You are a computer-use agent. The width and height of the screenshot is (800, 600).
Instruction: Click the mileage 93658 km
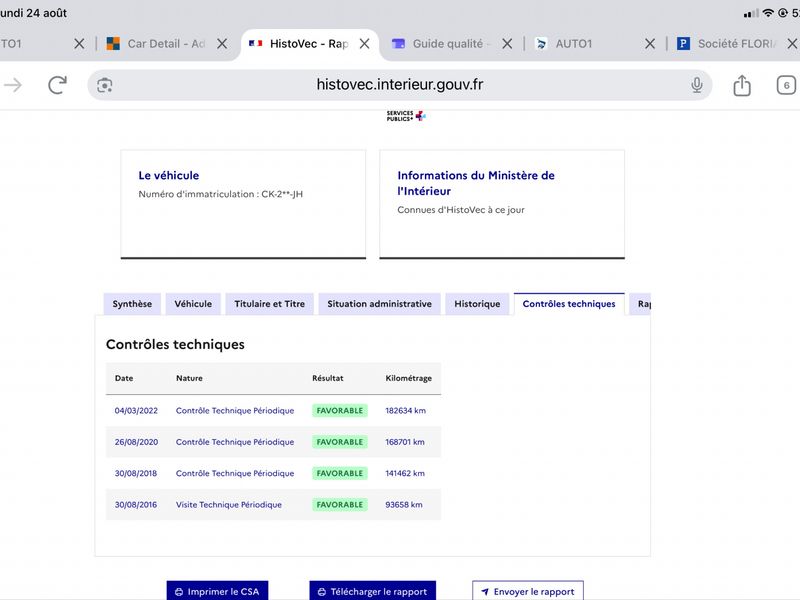(404, 505)
